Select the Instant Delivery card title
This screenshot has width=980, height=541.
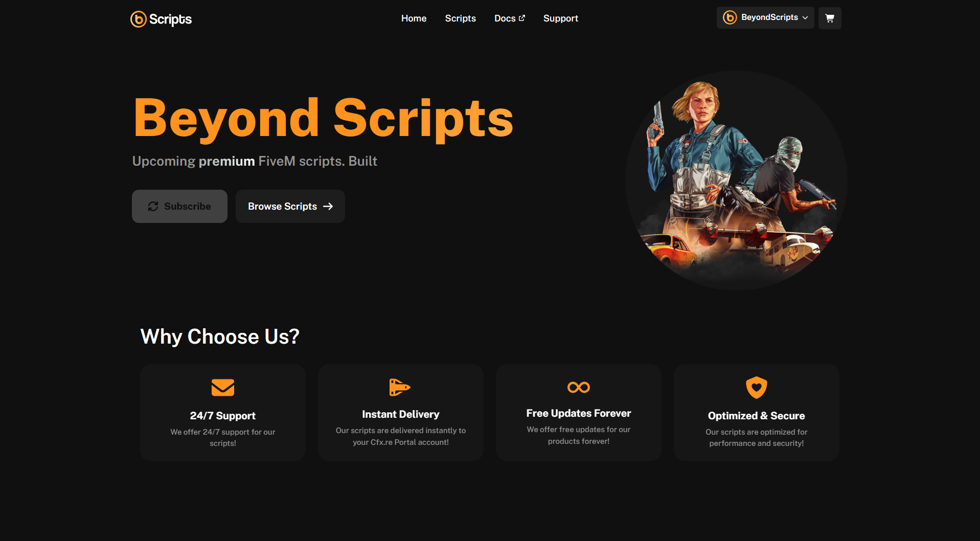400,414
